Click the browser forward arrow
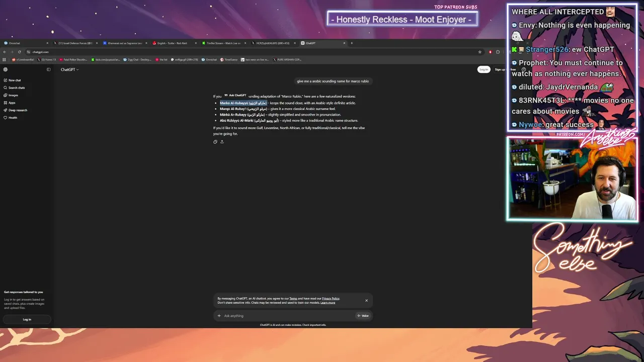Image resolution: width=644 pixels, height=362 pixels. 12,52
